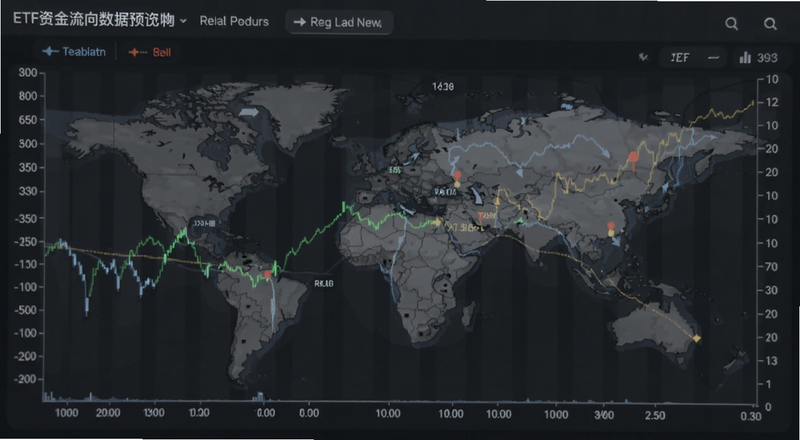Click the Reg Lad New. button
The width and height of the screenshot is (800, 440).
click(x=339, y=22)
